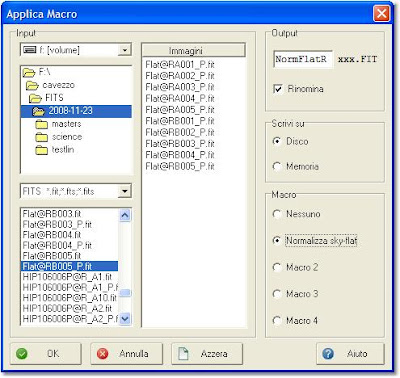Select Flat@RB002_P.fit in Immagini list
The height and width of the screenshot is (378, 400).
tap(180, 132)
